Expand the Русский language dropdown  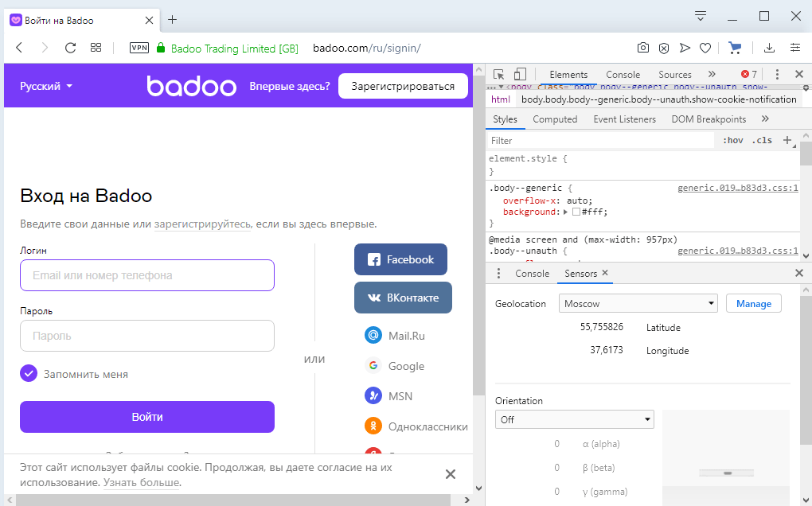click(x=46, y=86)
